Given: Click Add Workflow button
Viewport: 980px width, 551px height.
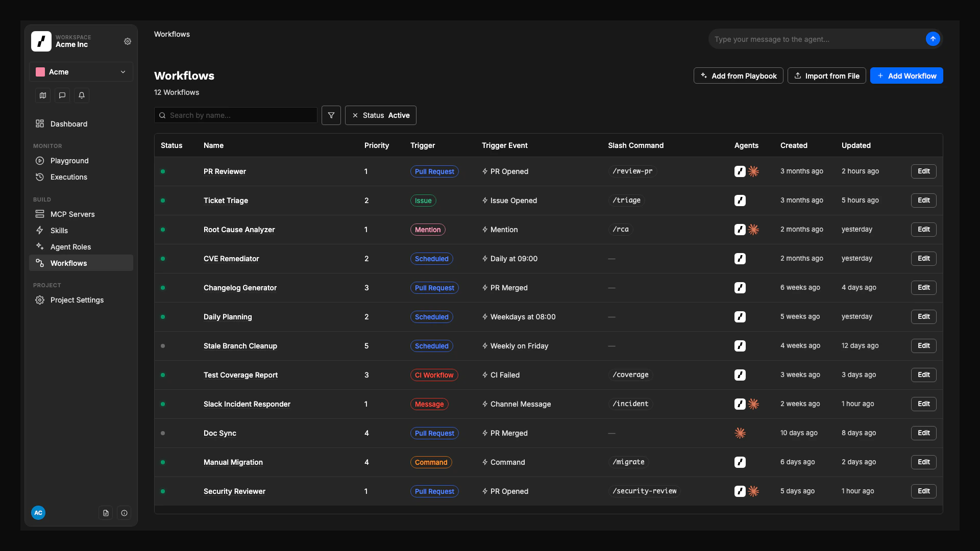Looking at the screenshot, I should [906, 76].
